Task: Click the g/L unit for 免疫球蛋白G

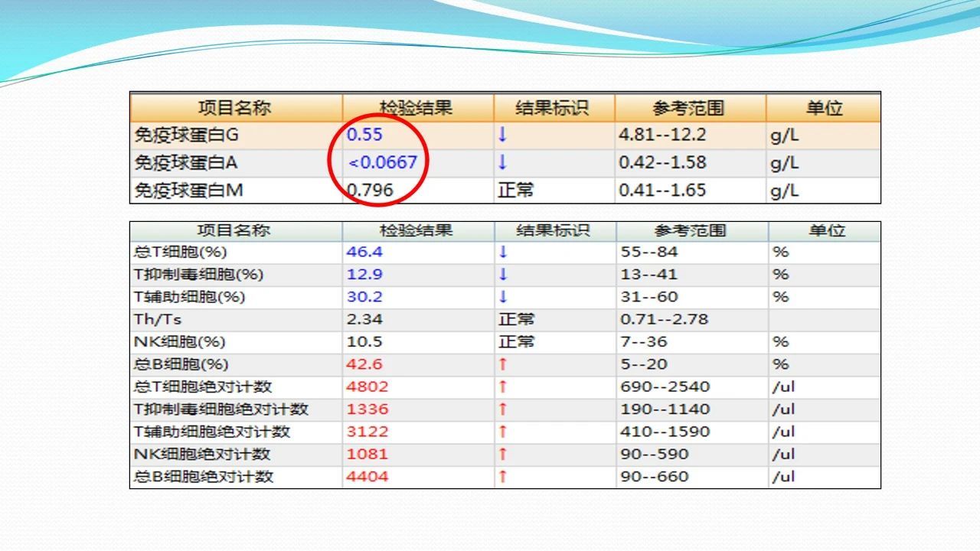Action: tap(785, 135)
